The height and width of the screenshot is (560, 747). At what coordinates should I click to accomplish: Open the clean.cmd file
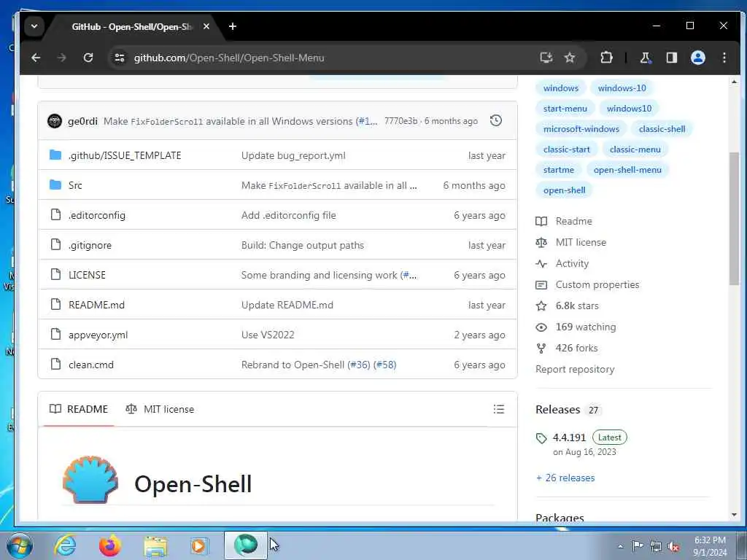[91, 365]
